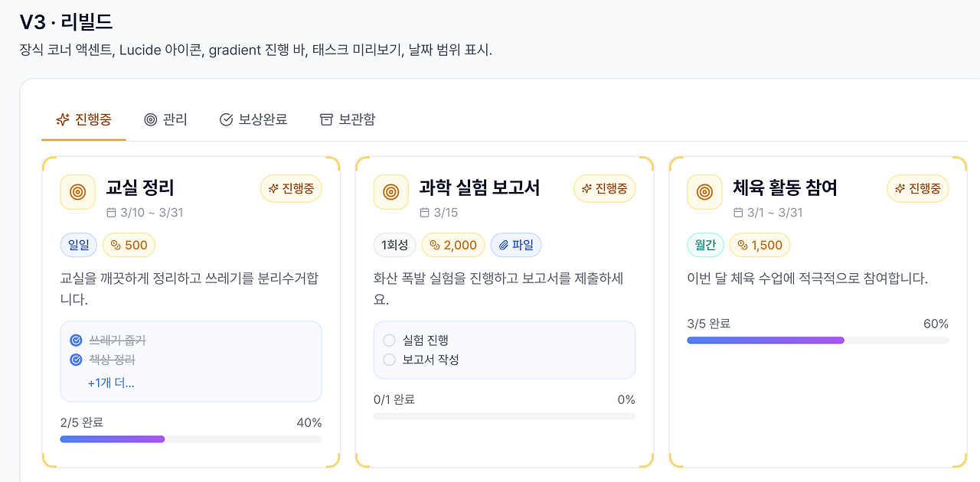This screenshot has height=482, width=980.
Task: Click the 60% progress bar
Action: coord(818,340)
